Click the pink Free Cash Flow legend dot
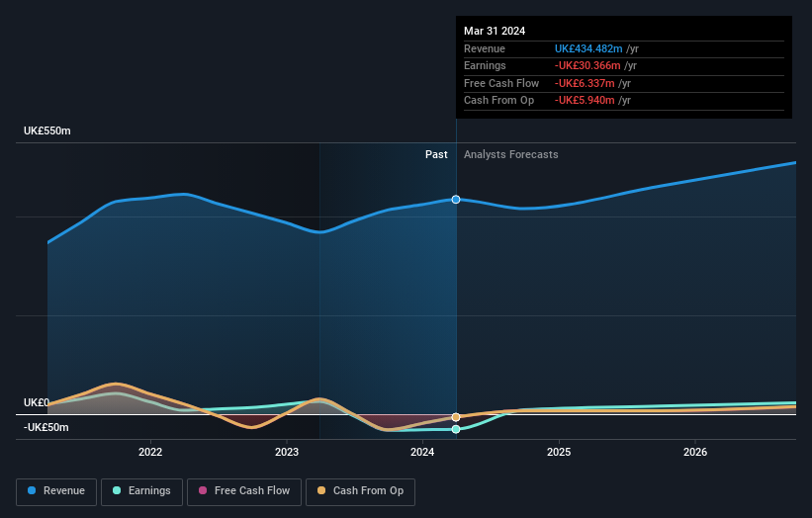Screen dimensions: 812x518 203,490
